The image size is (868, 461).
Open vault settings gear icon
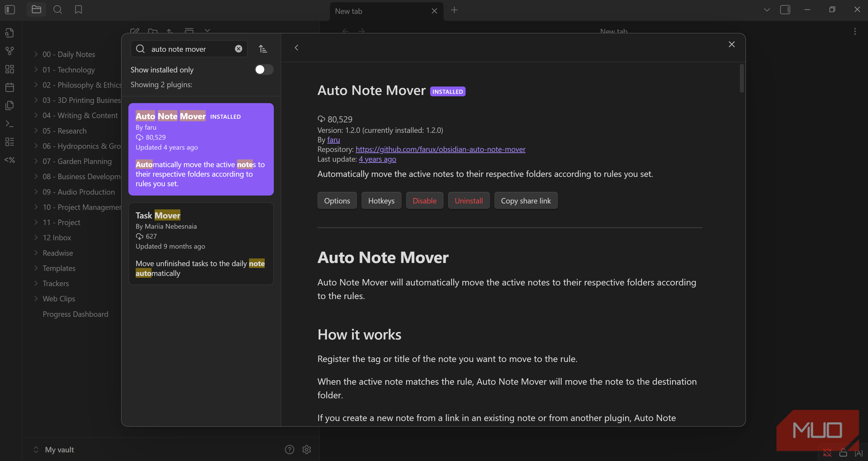[307, 450]
